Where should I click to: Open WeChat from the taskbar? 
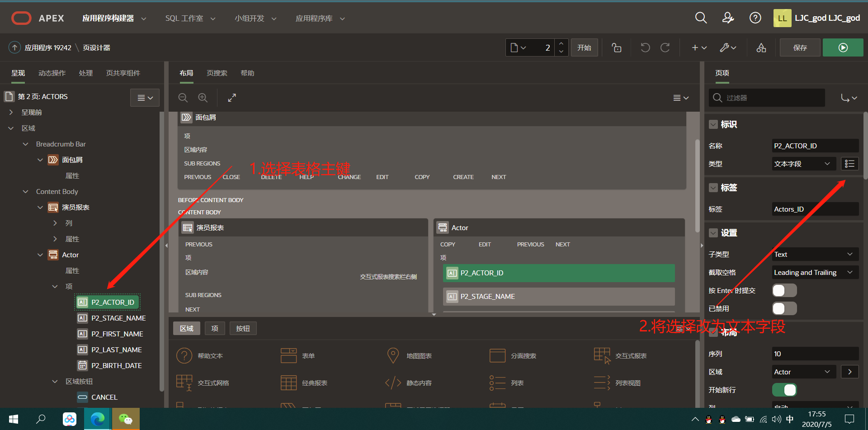(x=125, y=419)
